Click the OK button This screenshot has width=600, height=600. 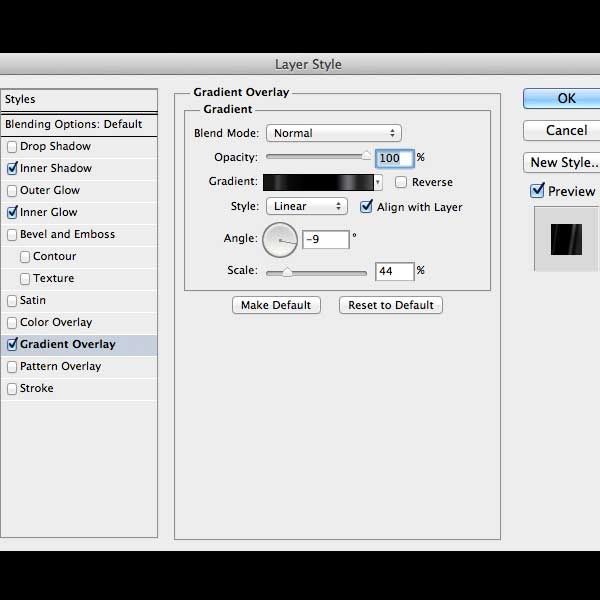pos(562,98)
